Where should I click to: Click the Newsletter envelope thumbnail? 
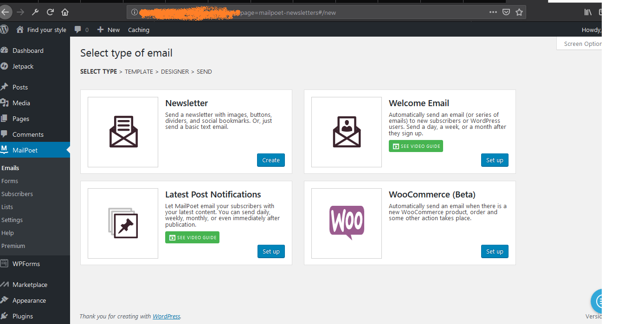[123, 132]
